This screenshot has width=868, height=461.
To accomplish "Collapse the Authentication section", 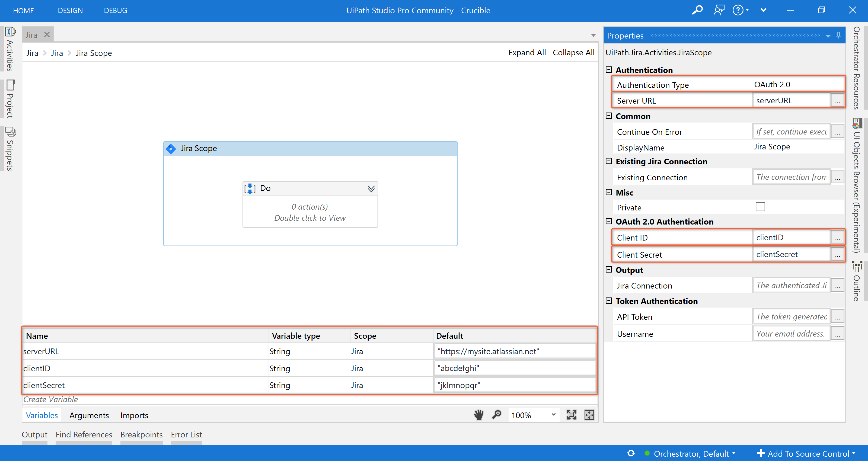I will 608,70.
